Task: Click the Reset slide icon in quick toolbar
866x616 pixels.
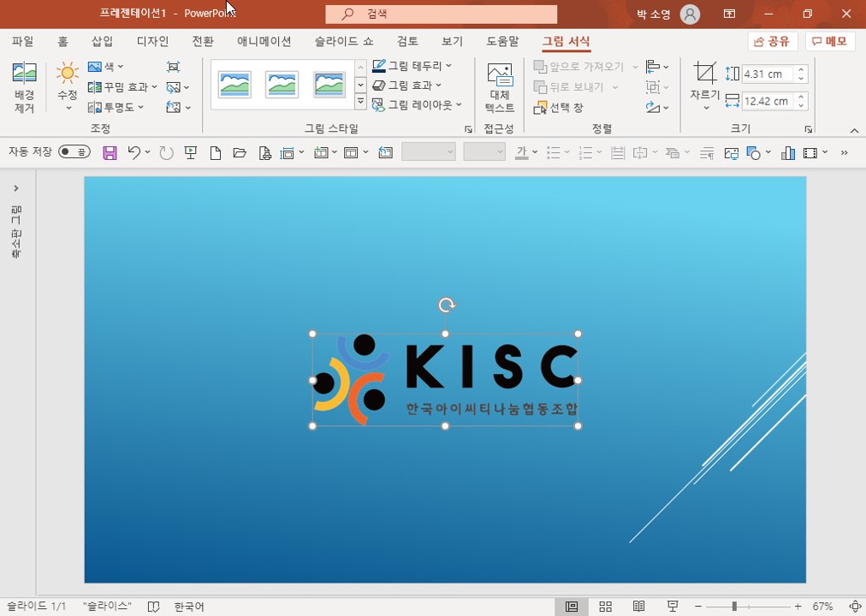Action: 385,153
